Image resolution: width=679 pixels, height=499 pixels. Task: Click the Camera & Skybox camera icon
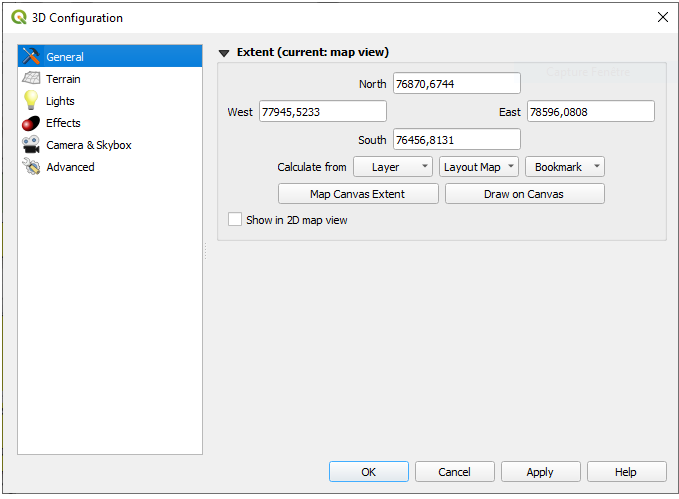click(31, 145)
